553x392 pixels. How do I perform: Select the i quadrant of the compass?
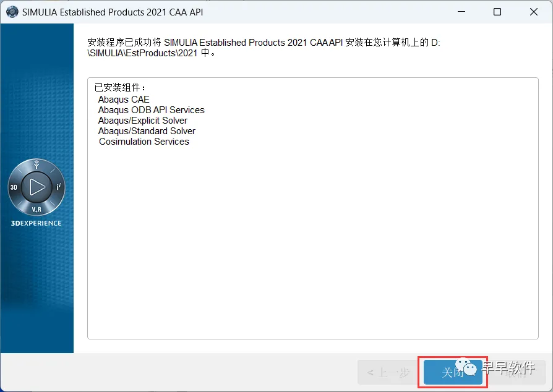pyautogui.click(x=59, y=187)
